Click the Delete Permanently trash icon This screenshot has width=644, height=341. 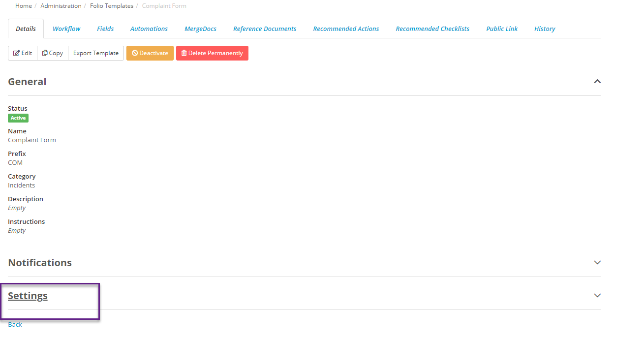point(184,53)
